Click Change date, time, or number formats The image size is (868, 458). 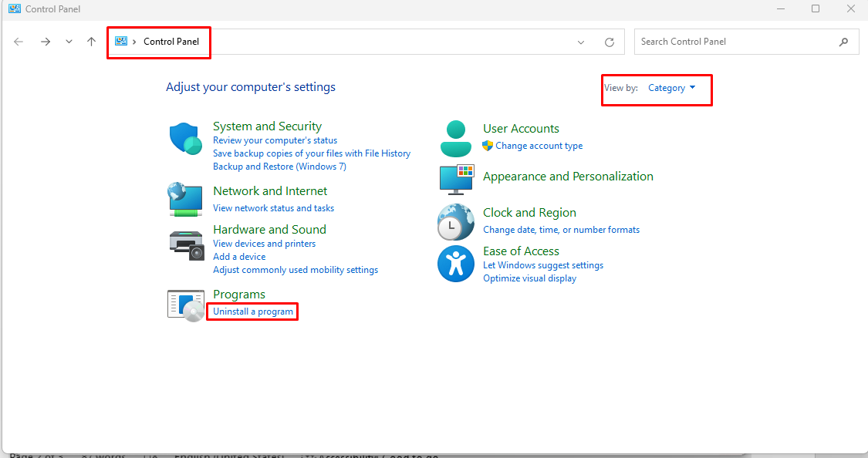562,230
